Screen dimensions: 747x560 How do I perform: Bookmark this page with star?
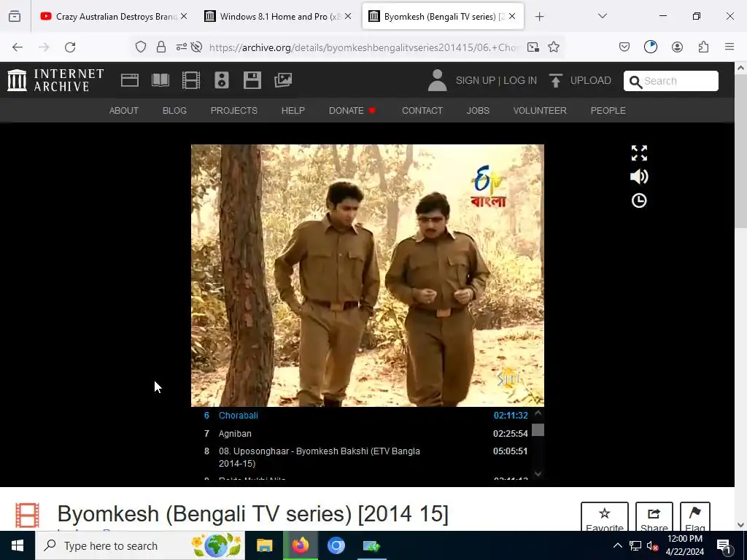[x=554, y=47]
